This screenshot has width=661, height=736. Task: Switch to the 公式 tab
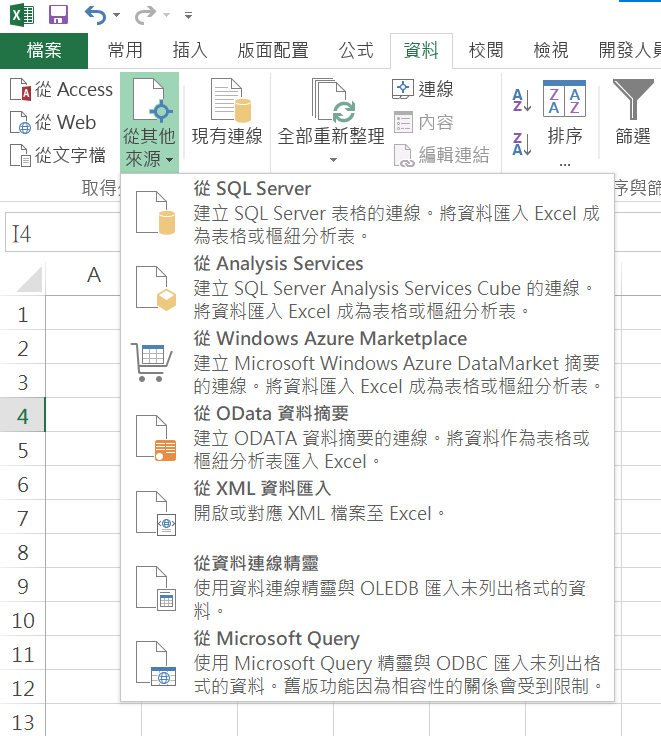coord(356,50)
